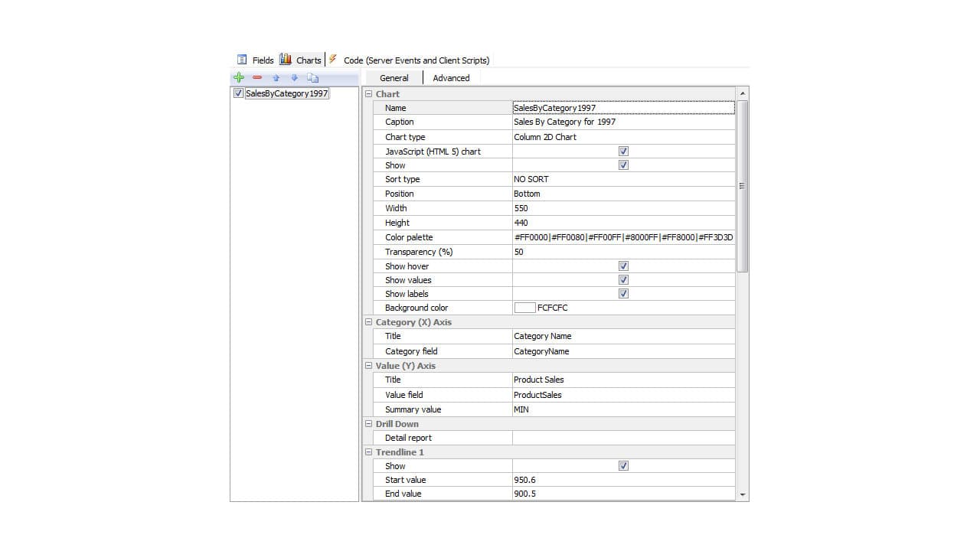Image resolution: width=980 pixels, height=551 pixels.
Task: Collapse the Trendline 1 section
Action: click(x=368, y=452)
